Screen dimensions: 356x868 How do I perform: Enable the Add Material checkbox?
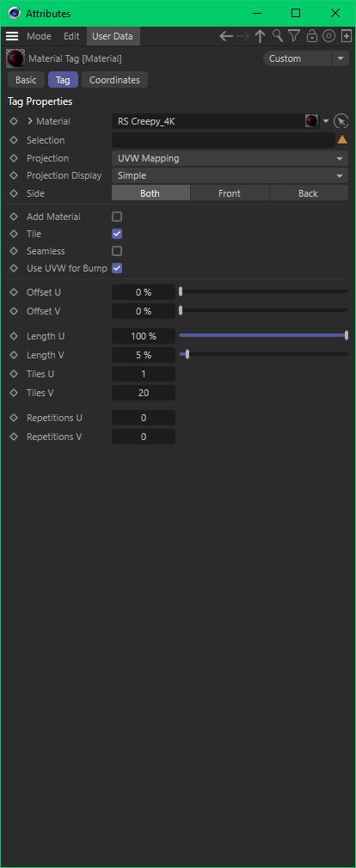pos(117,217)
